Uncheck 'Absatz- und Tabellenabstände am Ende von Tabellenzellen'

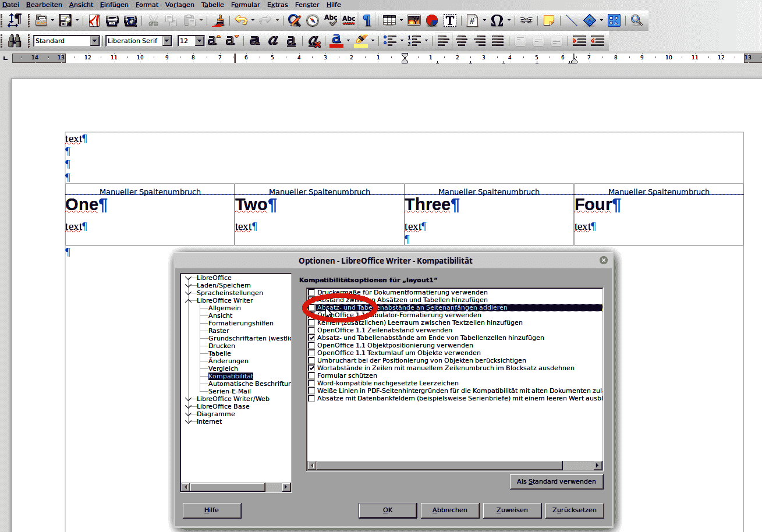pyautogui.click(x=312, y=338)
